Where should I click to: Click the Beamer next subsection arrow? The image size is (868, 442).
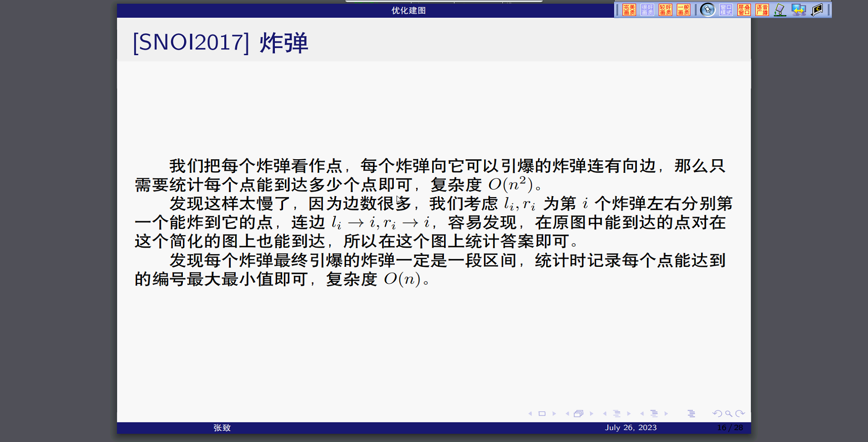pyautogui.click(x=629, y=414)
